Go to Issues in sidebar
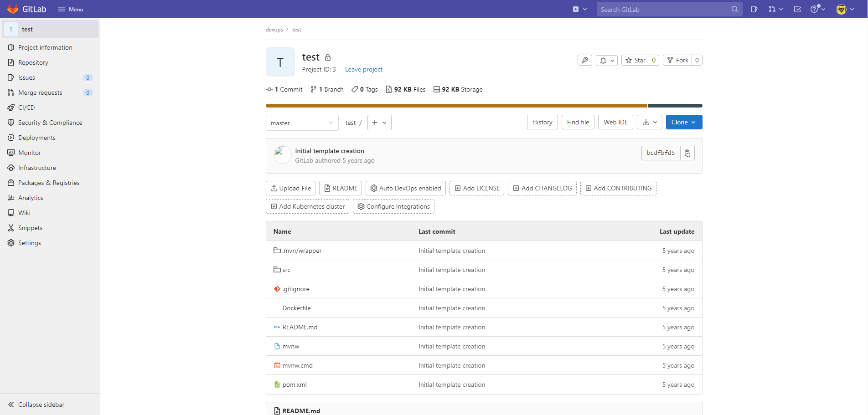Screen dimensions: 868x415 coord(50,77)
